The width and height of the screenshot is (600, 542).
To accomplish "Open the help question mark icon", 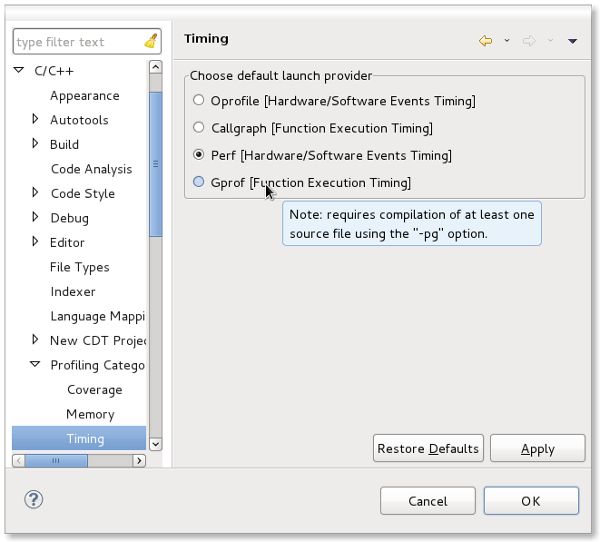I will tap(34, 500).
